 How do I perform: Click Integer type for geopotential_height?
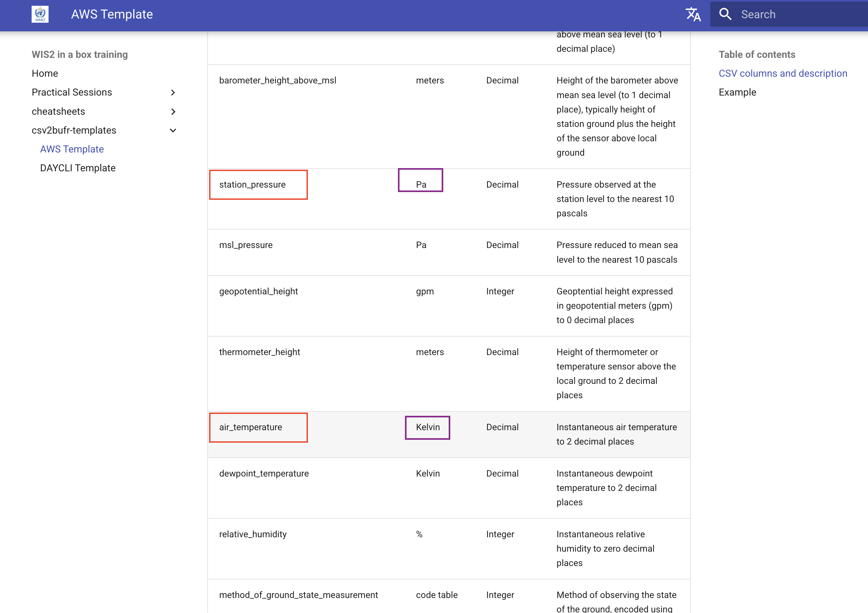coord(500,291)
